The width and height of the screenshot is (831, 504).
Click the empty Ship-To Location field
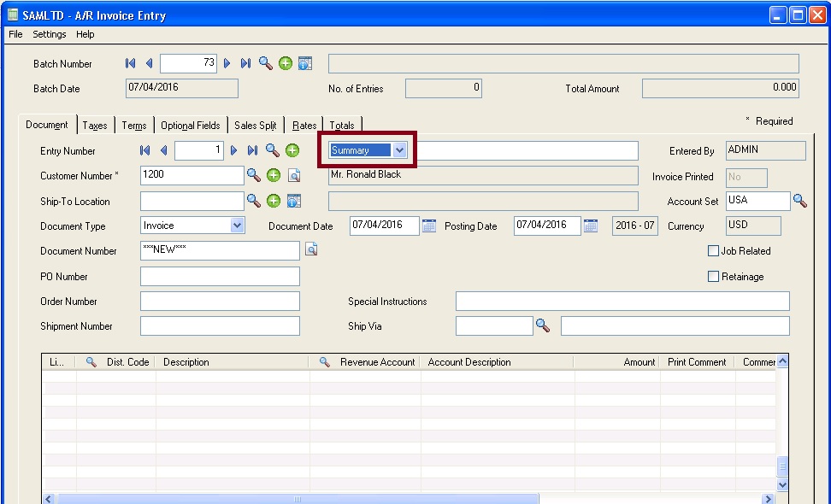192,201
